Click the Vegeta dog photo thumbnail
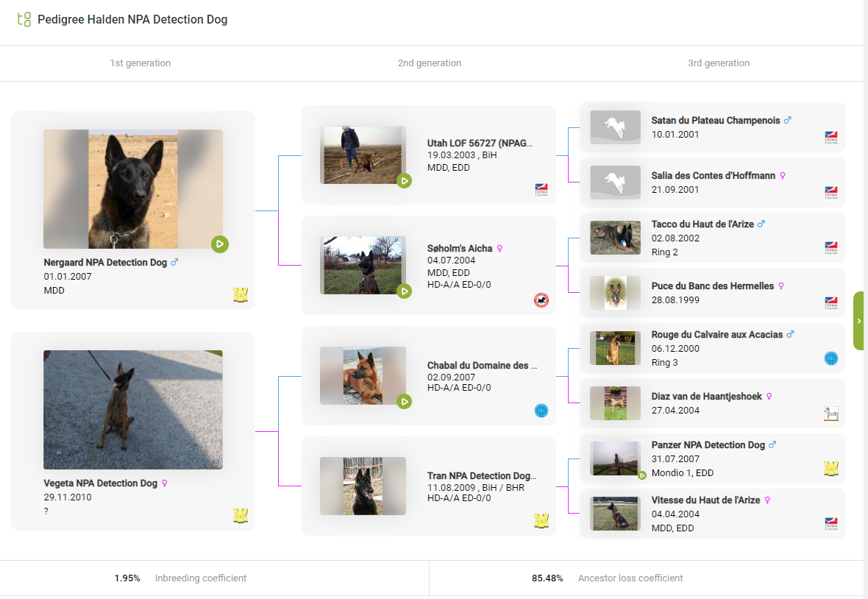The image size is (868, 599). (133, 410)
